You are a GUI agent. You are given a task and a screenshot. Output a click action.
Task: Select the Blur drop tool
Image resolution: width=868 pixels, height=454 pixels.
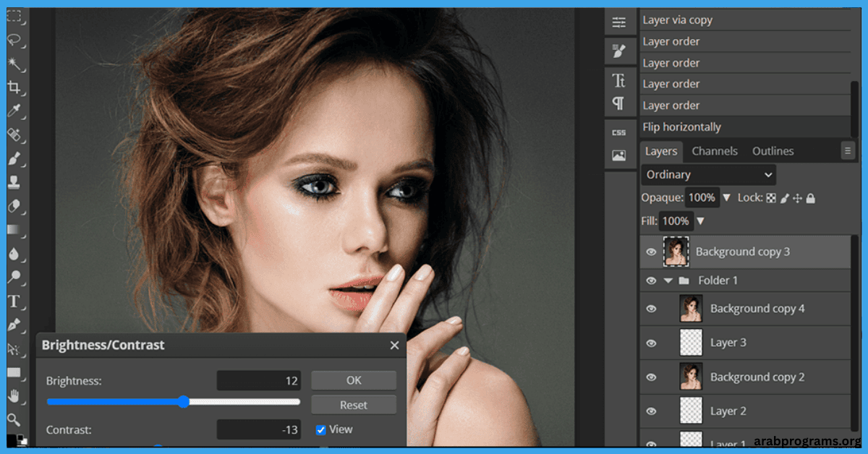(14, 254)
